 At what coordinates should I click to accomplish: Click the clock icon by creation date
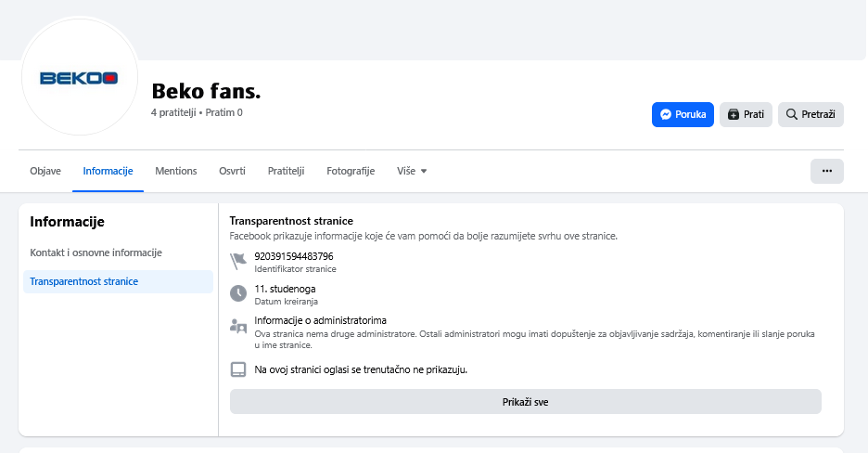click(238, 294)
